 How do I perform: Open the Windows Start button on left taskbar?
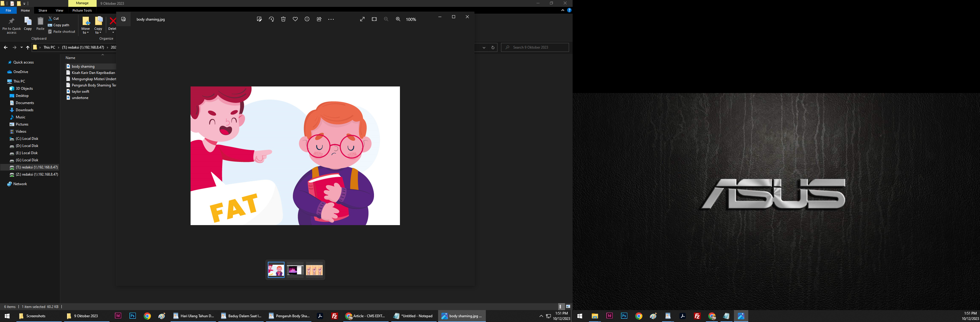tap(7, 316)
